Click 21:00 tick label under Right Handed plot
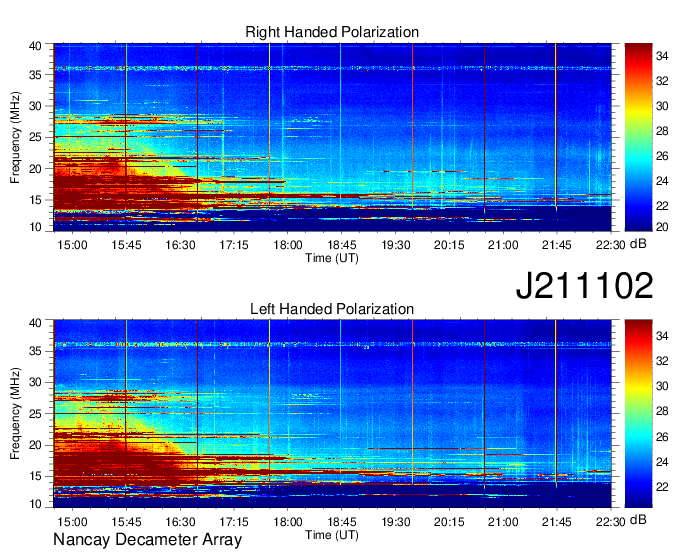The height and width of the screenshot is (552, 680). click(503, 245)
